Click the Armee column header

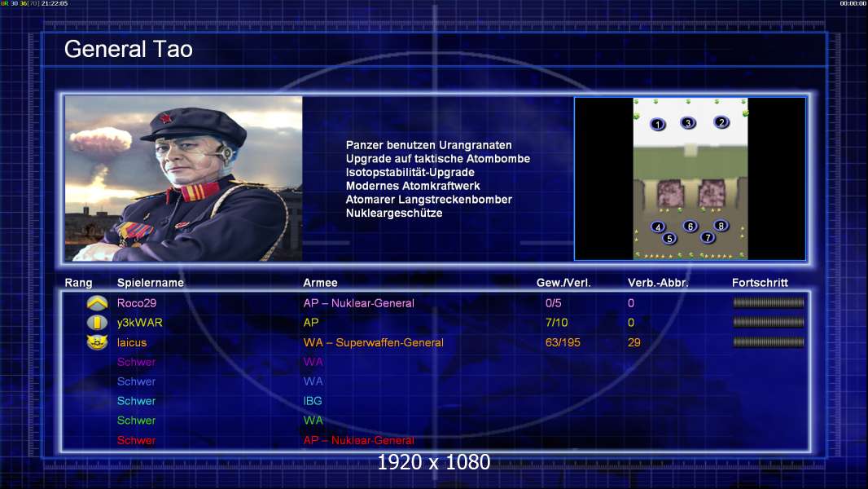320,283
